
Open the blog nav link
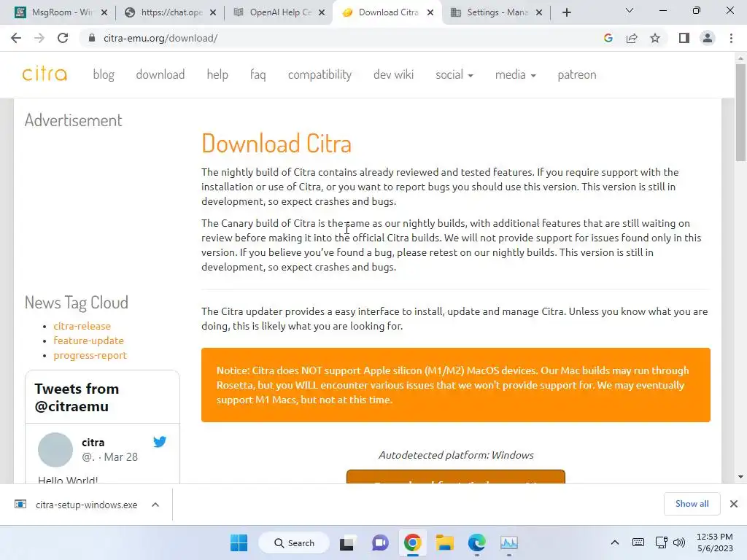click(104, 75)
